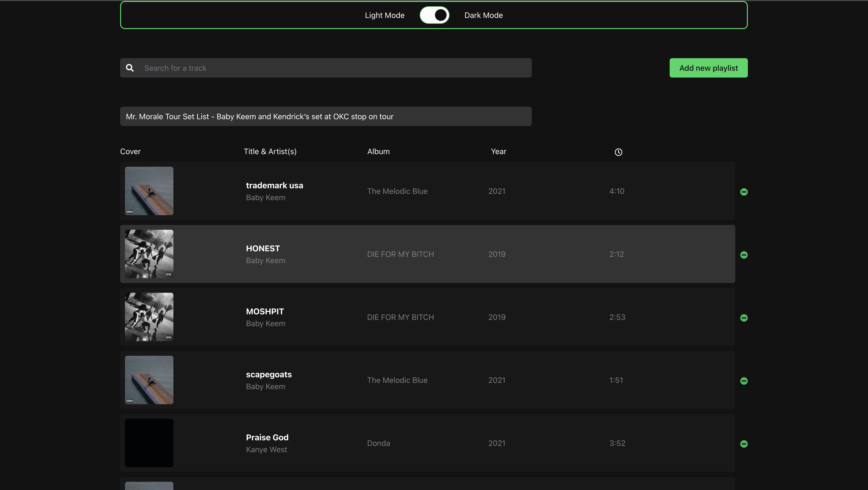The image size is (868, 490).
Task: Click the search magnifier icon
Action: [x=130, y=68]
